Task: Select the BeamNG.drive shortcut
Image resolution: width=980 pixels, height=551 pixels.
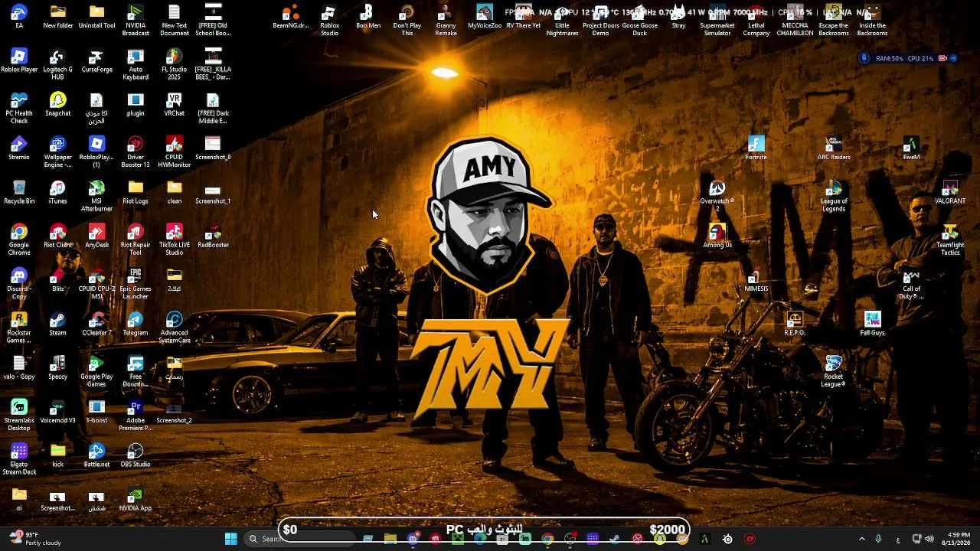Action: pos(290,17)
